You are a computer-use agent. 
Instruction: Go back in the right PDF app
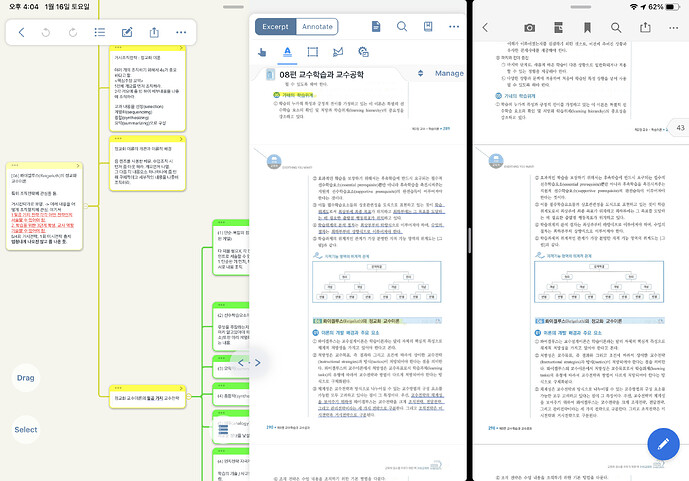coord(485,28)
